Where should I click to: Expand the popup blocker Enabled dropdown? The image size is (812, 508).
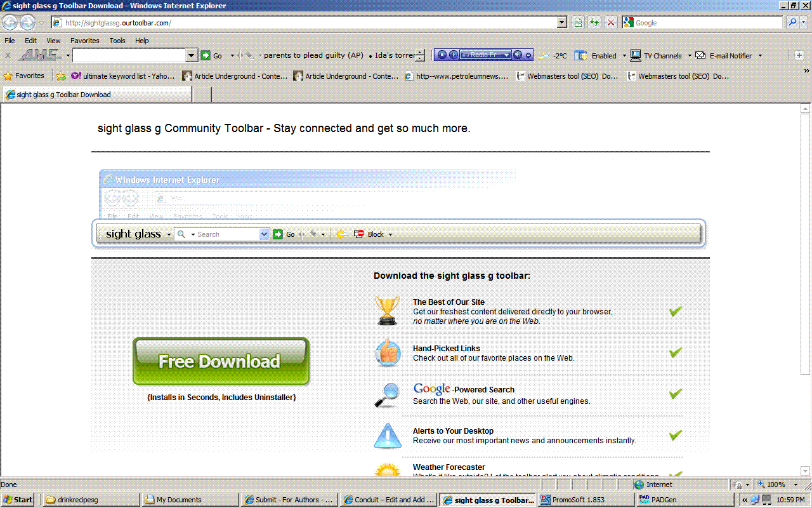(624, 56)
